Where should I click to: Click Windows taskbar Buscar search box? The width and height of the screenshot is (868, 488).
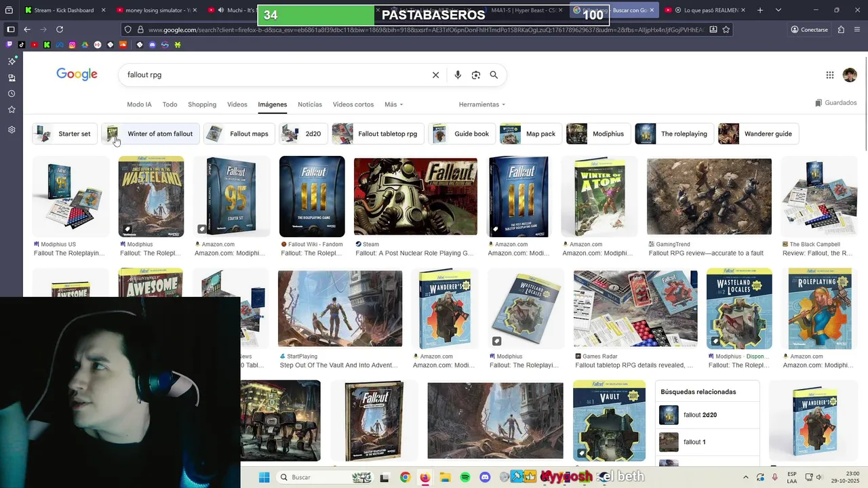coord(324,477)
